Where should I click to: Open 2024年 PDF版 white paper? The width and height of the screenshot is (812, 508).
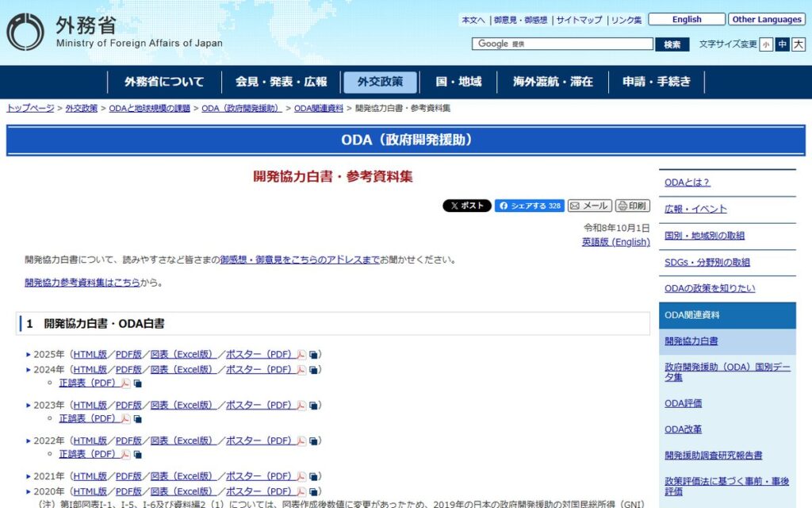point(128,370)
